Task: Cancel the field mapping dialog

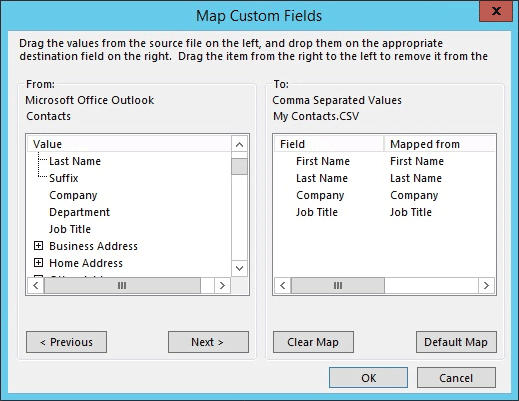Action: tap(456, 378)
